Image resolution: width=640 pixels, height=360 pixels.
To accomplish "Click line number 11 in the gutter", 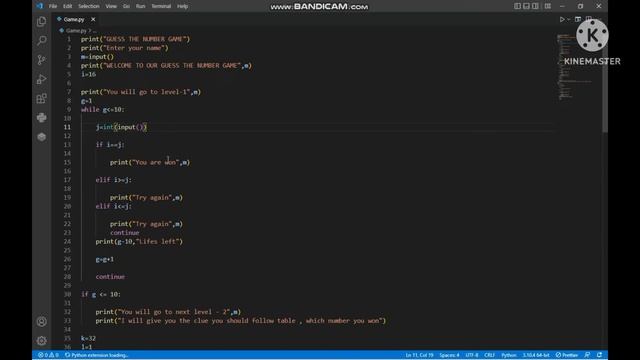I will tap(67, 127).
